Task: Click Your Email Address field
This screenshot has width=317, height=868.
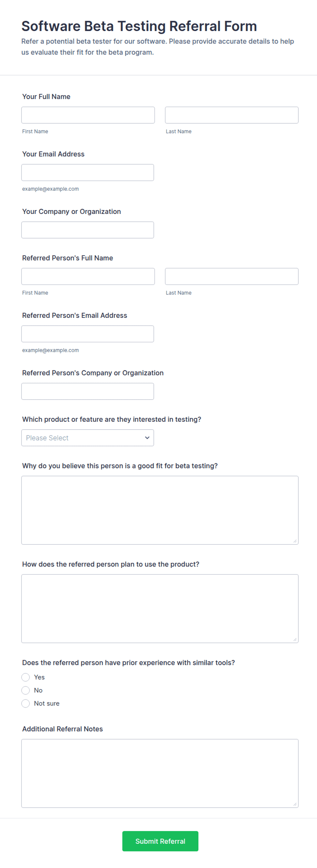Action: pos(88,173)
